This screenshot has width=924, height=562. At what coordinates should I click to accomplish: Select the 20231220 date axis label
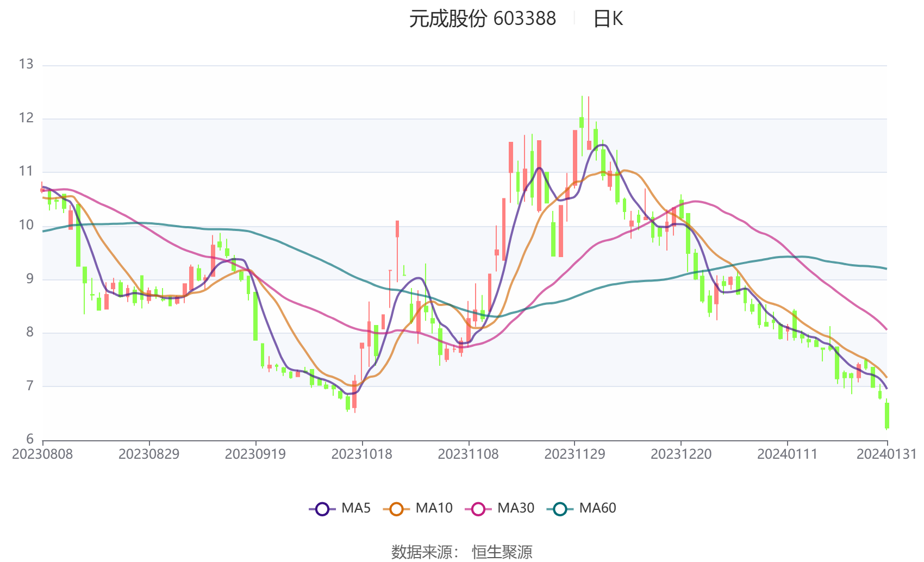681,454
